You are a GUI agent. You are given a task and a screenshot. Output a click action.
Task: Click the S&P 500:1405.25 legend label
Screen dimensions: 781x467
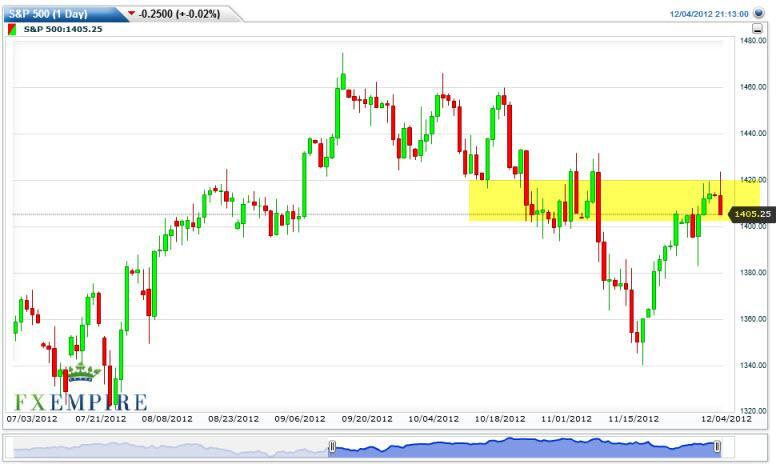[63, 29]
